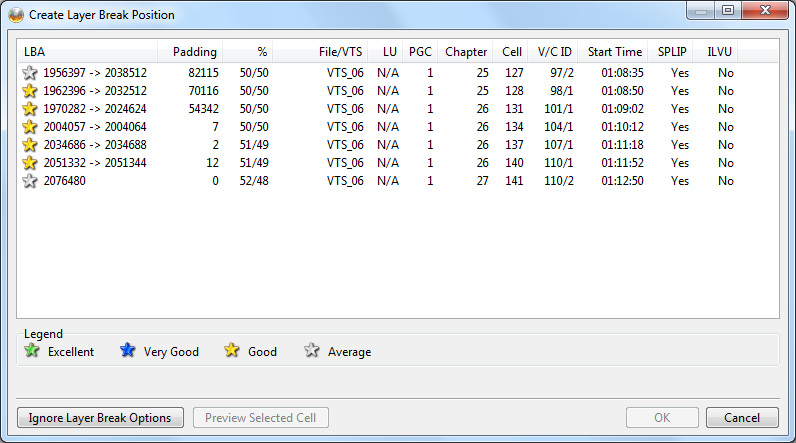Click the gold star beside LBA 1962396

tap(30, 91)
